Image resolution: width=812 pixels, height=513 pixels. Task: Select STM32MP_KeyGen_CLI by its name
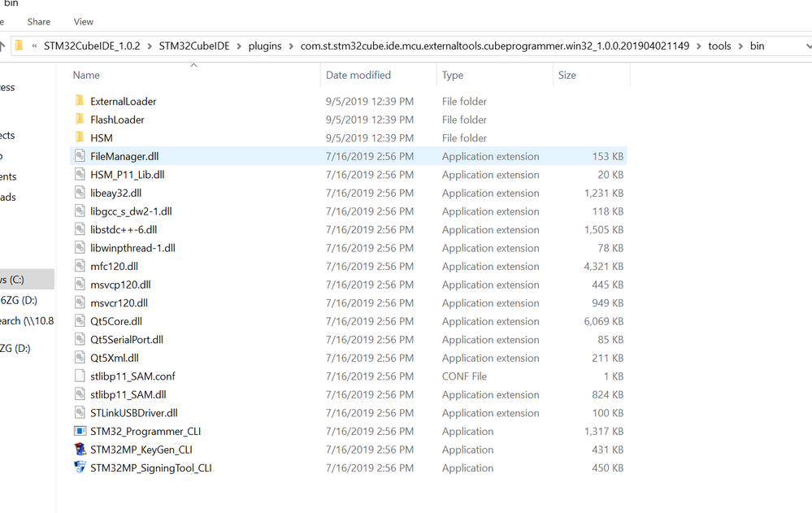coord(141,450)
